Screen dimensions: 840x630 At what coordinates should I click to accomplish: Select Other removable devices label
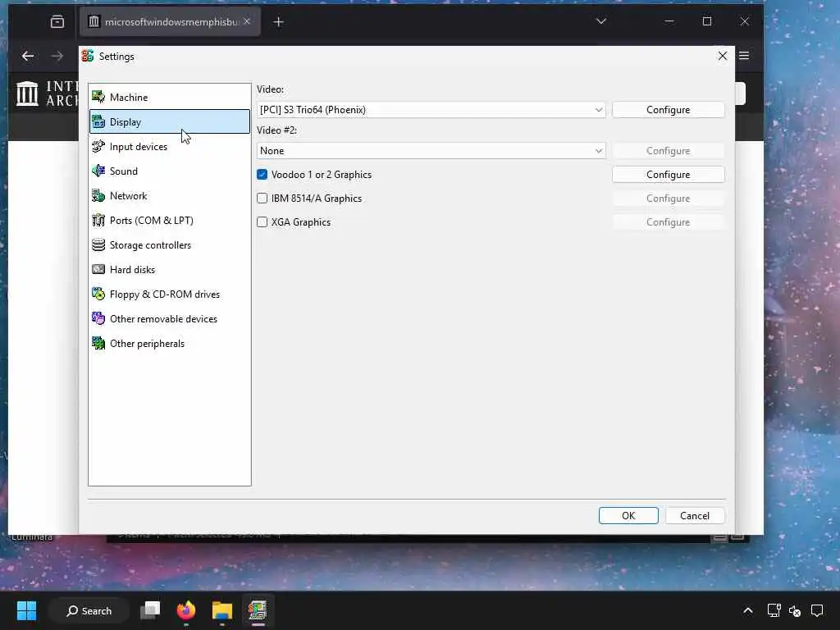(163, 319)
